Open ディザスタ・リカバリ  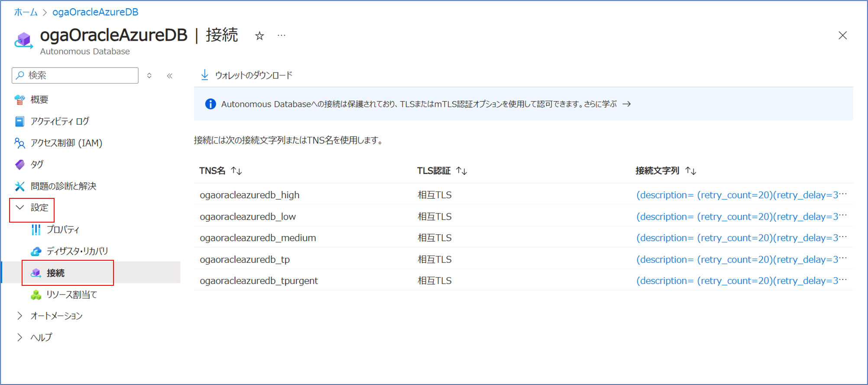click(x=77, y=251)
